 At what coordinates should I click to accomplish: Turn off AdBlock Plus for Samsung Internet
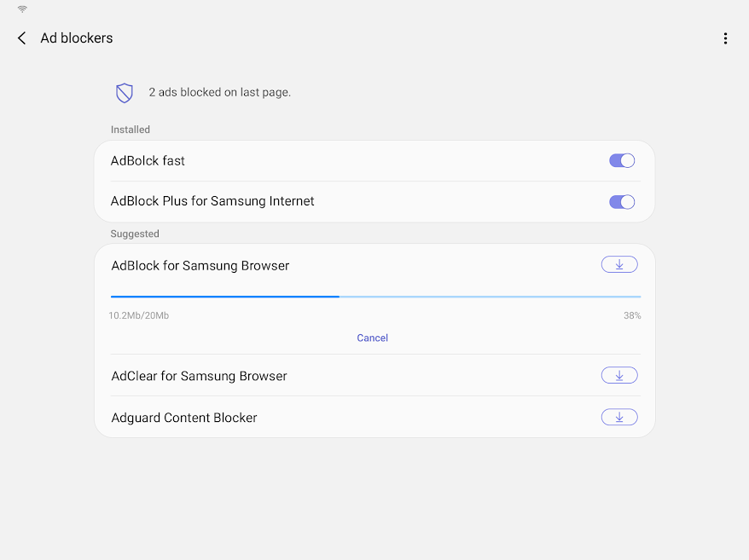click(622, 201)
